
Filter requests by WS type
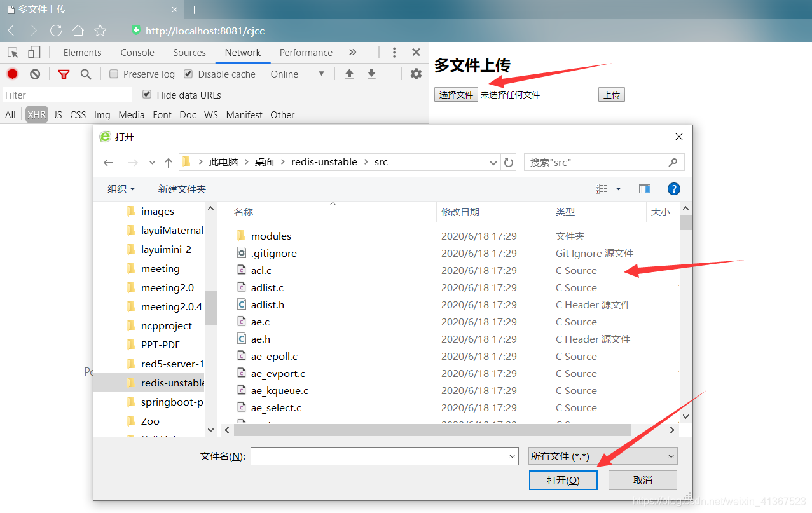(211, 114)
